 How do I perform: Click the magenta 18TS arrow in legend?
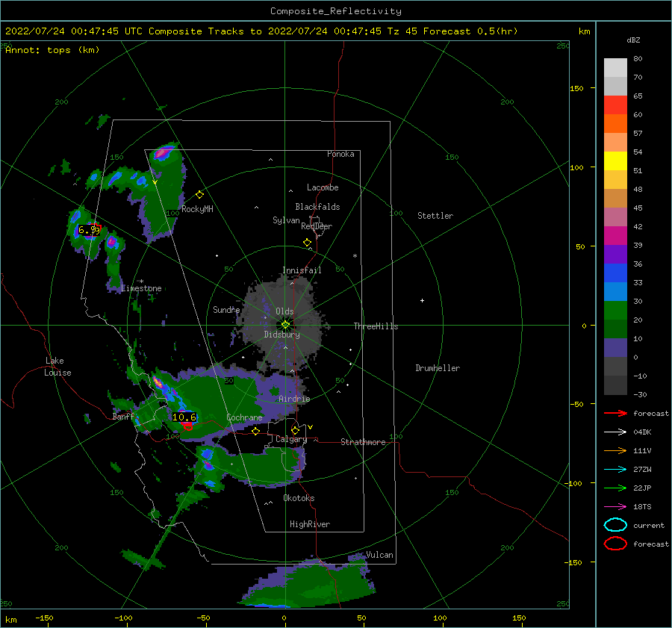point(616,507)
